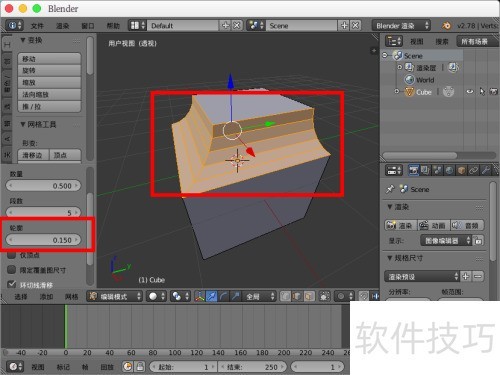Toggle Cube renderability camera in outliner
The image size is (500, 375).
[494, 91]
